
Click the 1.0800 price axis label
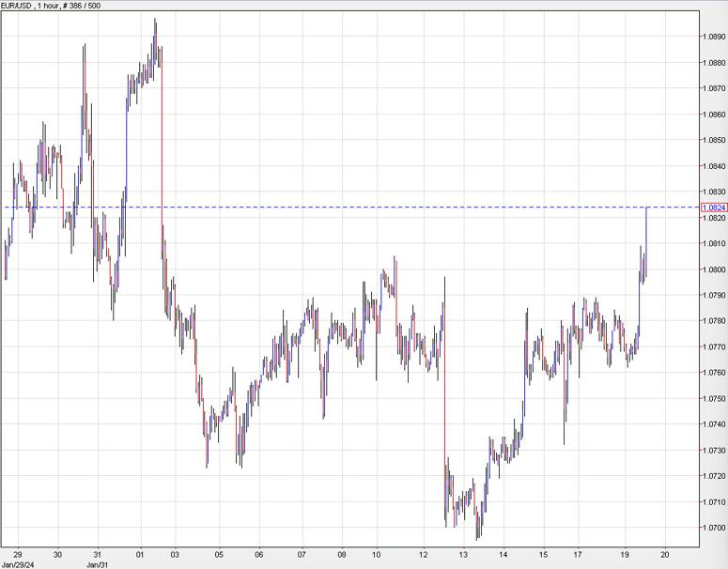pyautogui.click(x=714, y=269)
